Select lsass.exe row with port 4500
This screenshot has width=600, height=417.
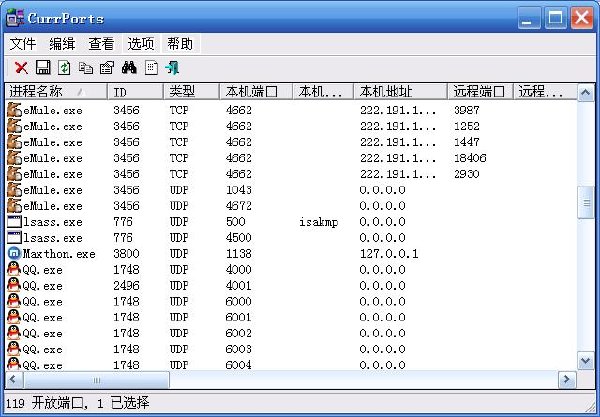(291, 238)
